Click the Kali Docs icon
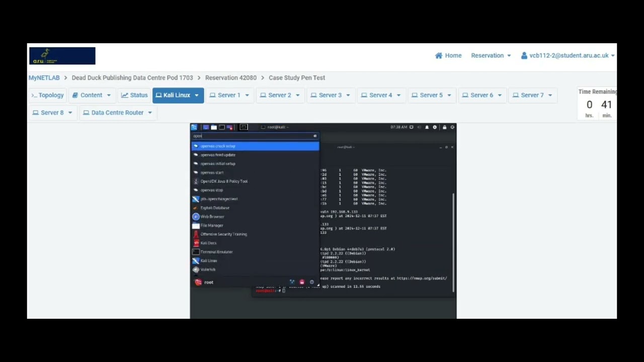 196,243
